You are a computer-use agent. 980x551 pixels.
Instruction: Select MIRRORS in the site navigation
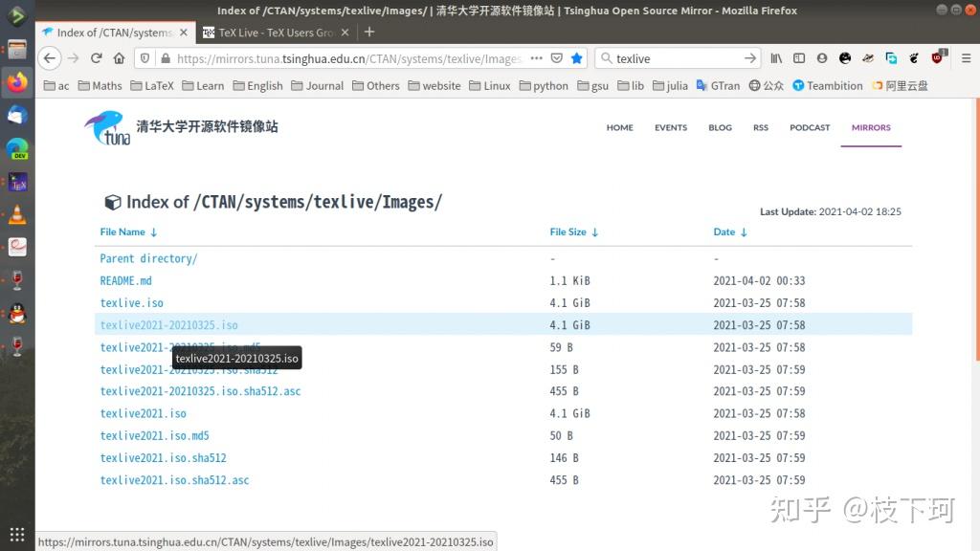pos(870,127)
